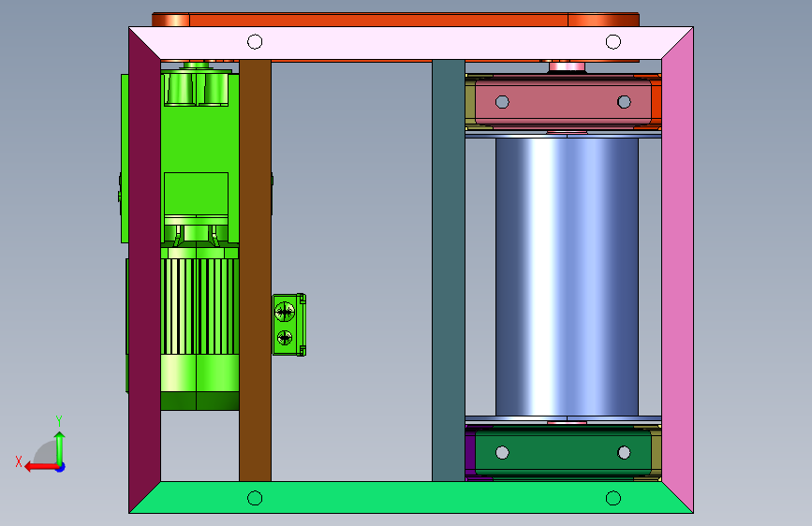This screenshot has height=526, width=812.
Task: Select the pink shaft stub above the upper bearing
Action: 567,66
